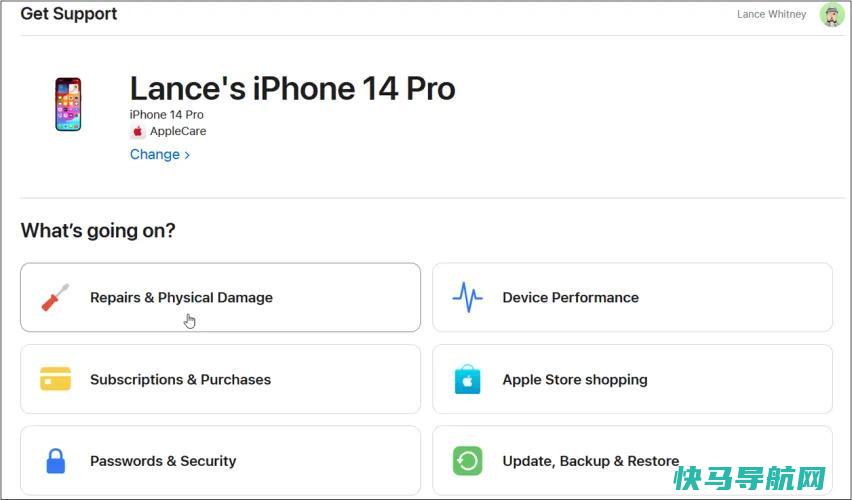Click the blue padlock Passwords icon

pyautogui.click(x=55, y=461)
